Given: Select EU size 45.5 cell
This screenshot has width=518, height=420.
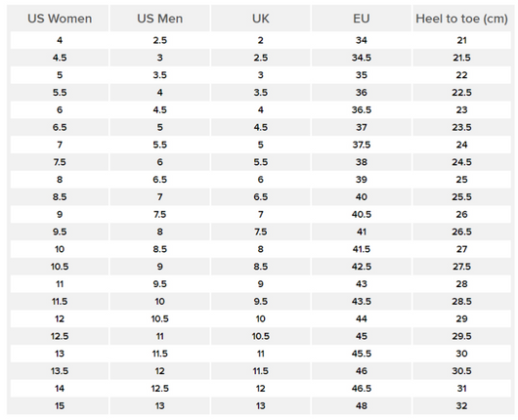Looking at the screenshot, I should tap(361, 354).
